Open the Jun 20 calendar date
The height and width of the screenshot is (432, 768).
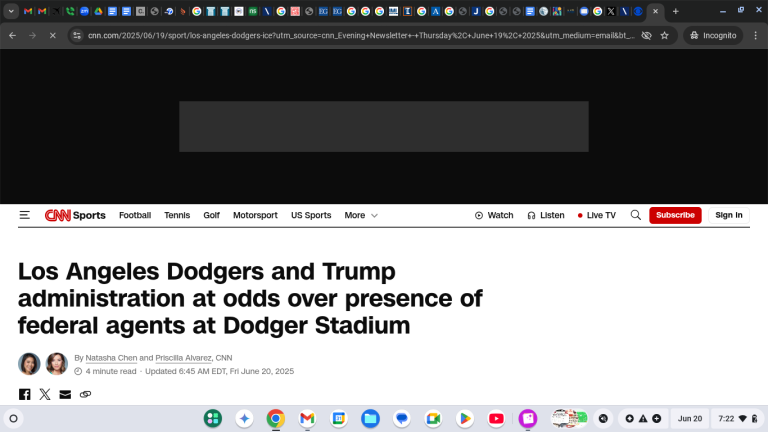click(690, 419)
